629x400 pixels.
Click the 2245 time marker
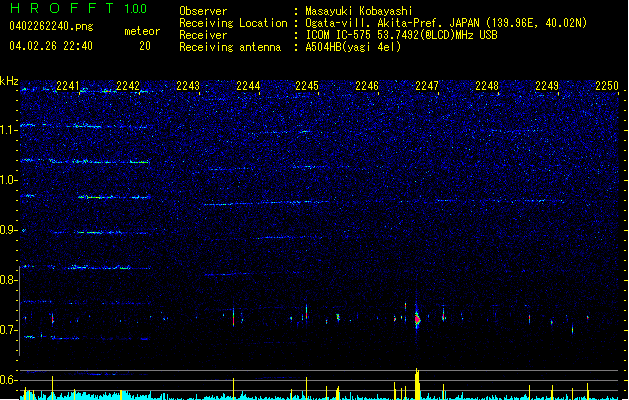[x=307, y=86]
